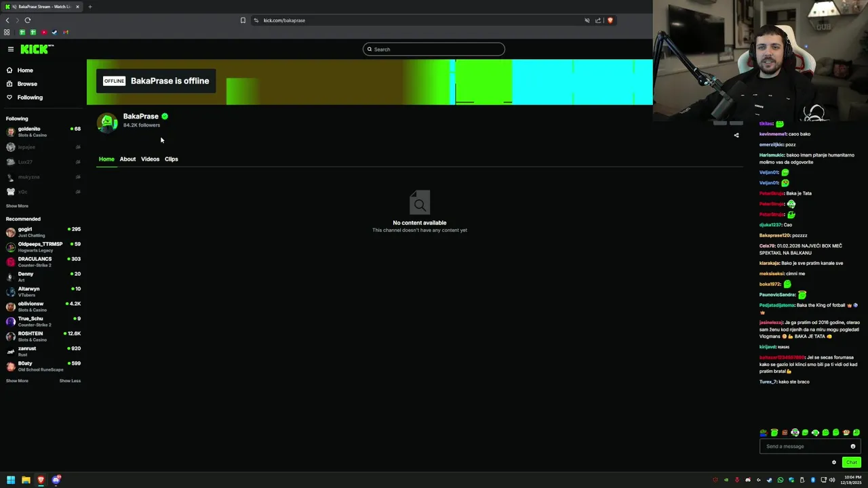Switch to the Videos tab
The image size is (868, 488).
150,159
